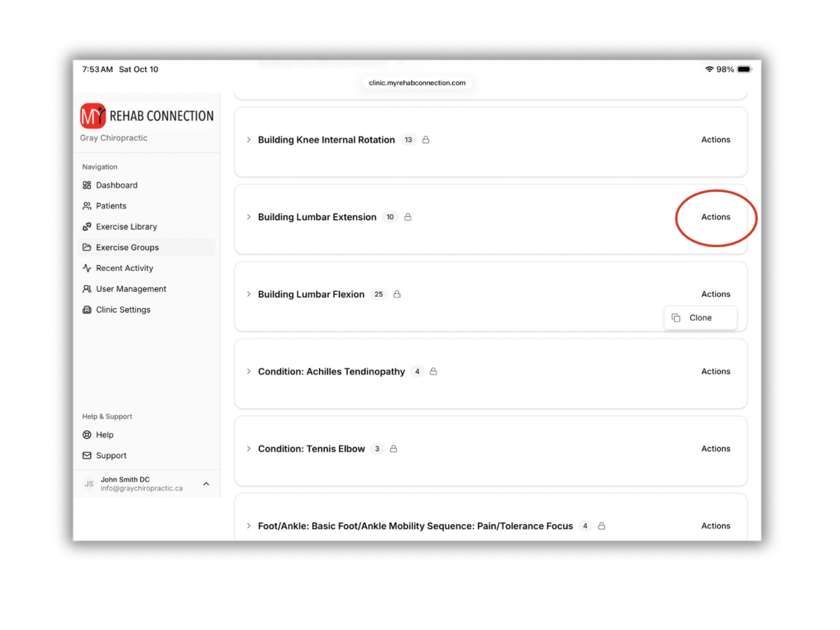Click the Building Lumbar Flexion title
Viewport: 840px width, 630px height.
click(x=311, y=295)
